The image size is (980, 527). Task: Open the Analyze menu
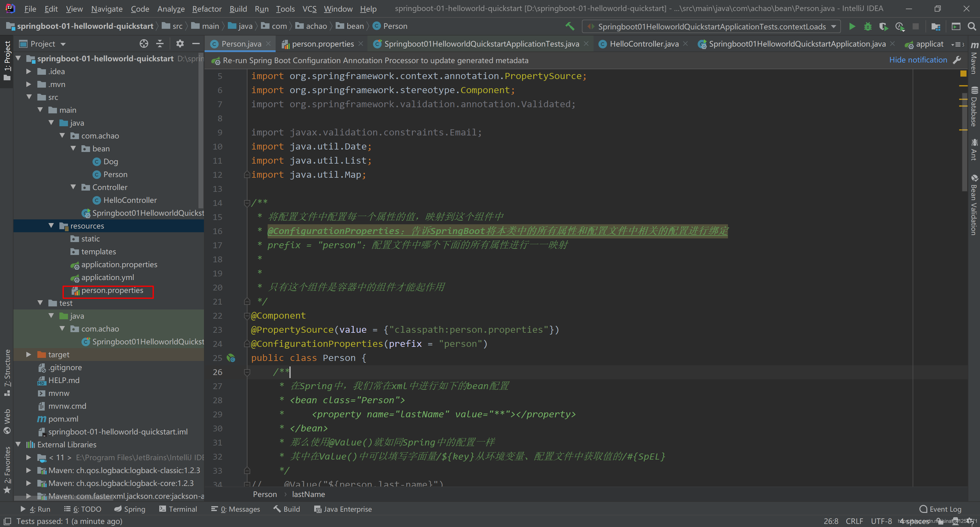(x=171, y=9)
